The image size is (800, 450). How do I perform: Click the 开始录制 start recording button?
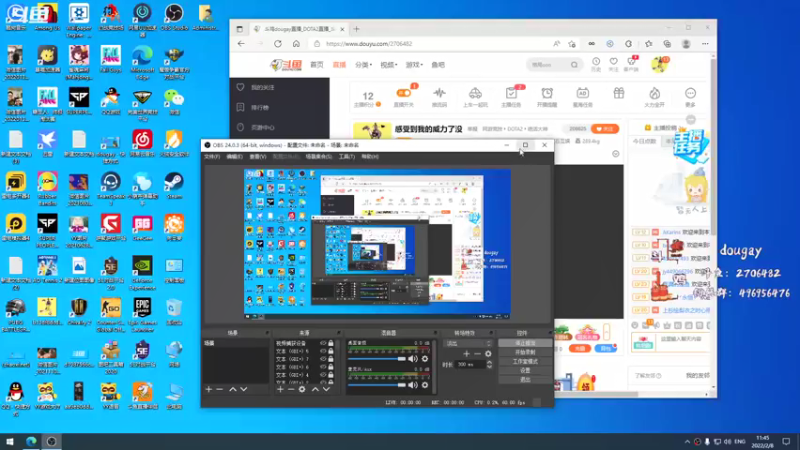[525, 353]
